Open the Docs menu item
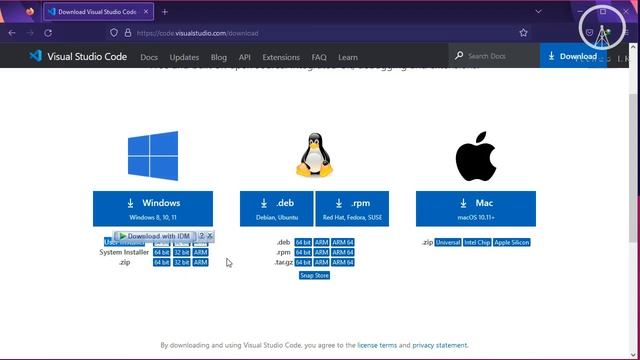Image resolution: width=640 pixels, height=360 pixels. (149, 57)
